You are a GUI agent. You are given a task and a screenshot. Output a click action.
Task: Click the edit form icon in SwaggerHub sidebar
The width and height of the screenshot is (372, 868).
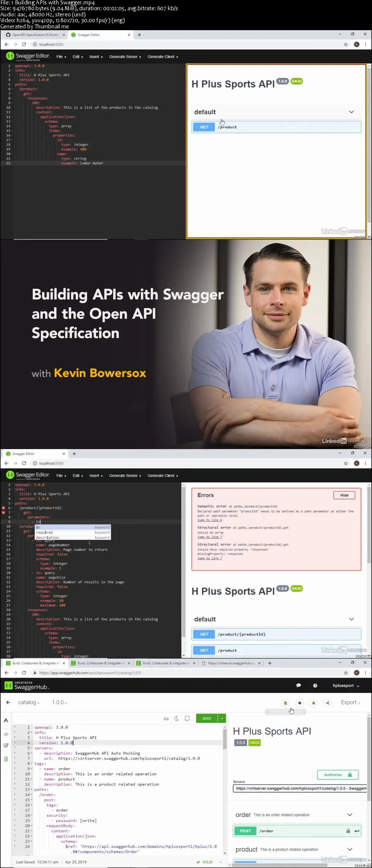tap(6, 745)
